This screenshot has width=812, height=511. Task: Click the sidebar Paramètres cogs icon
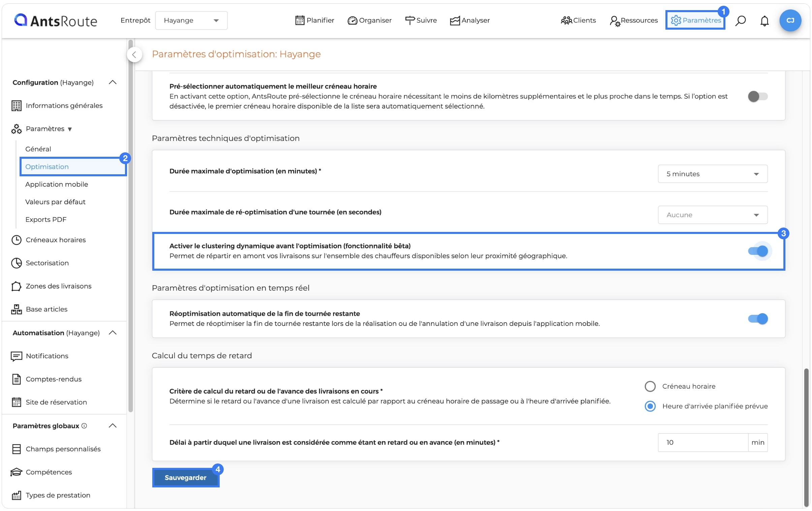tap(16, 129)
